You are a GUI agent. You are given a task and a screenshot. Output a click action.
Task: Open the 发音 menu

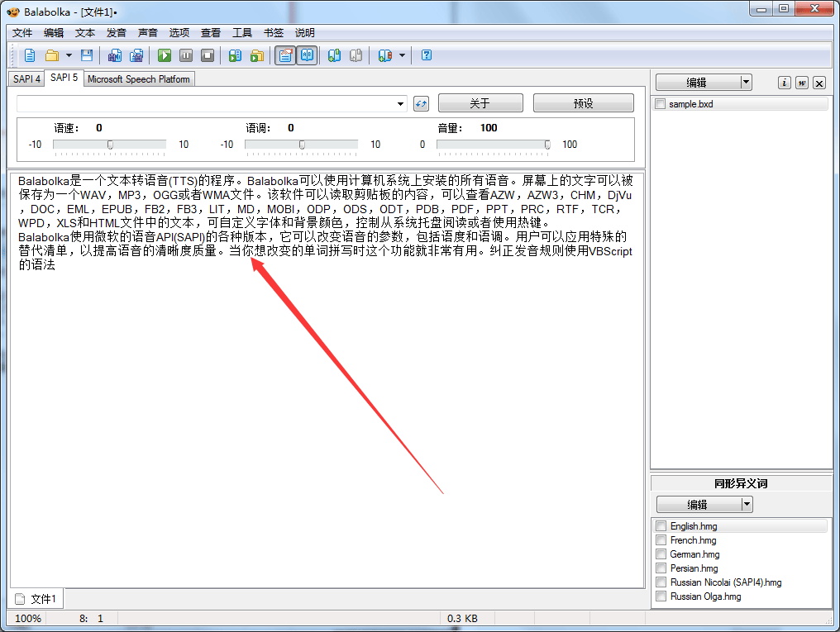coord(117,33)
